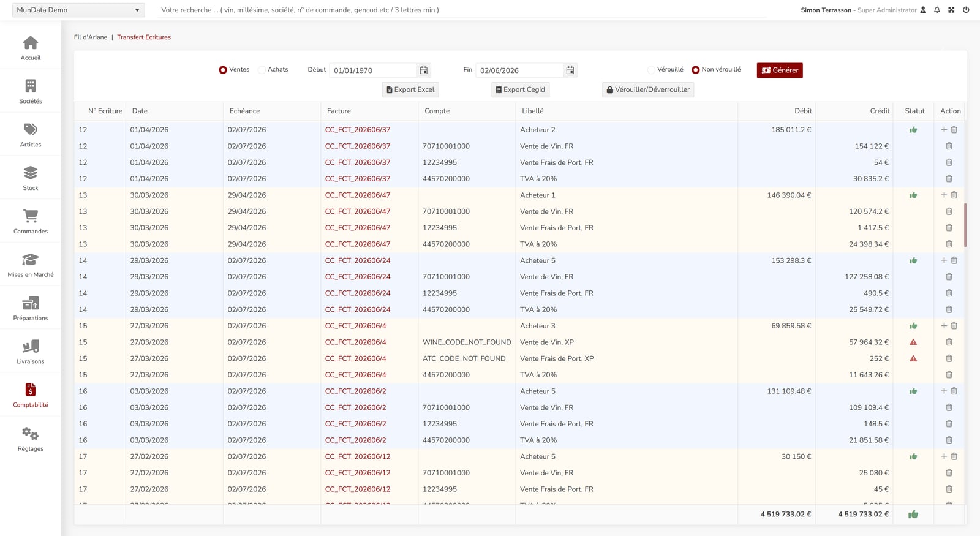Click the Transfert Ecritures breadcrumb link
The width and height of the screenshot is (980, 536).
(144, 37)
